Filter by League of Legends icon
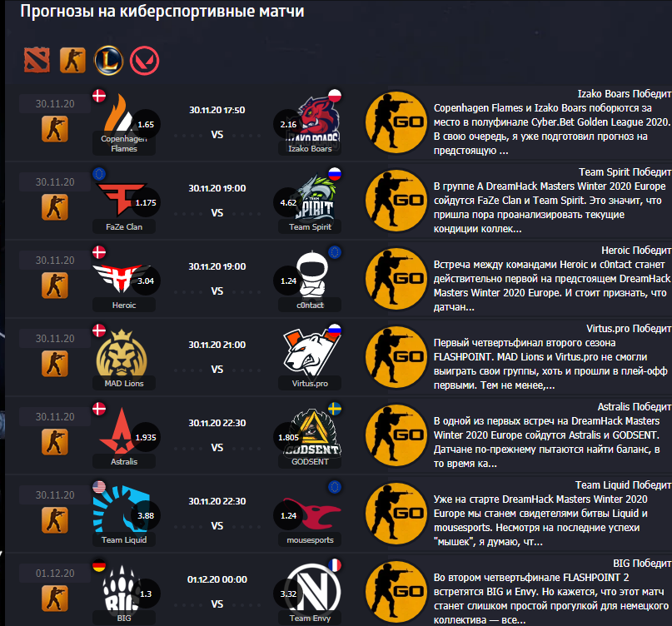Screen dimensions: 672x626 pyautogui.click(x=108, y=61)
